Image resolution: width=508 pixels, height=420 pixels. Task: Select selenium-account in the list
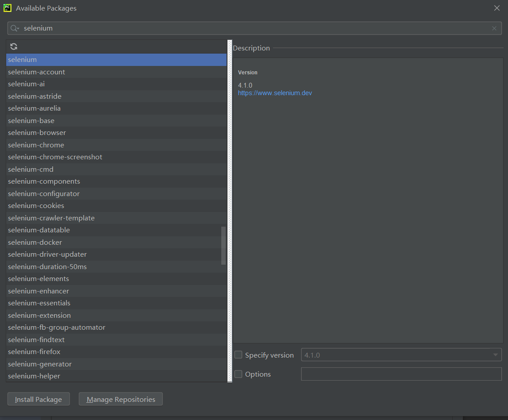[116, 72]
